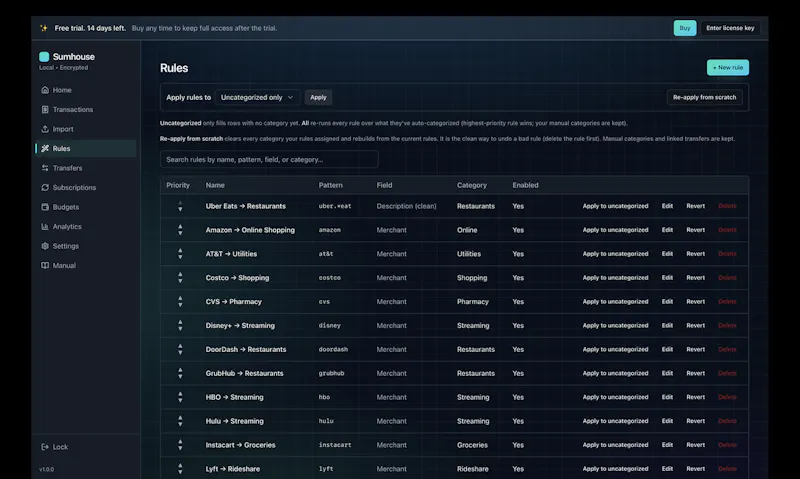Revert the Amazon rule
This screenshot has height=479, width=800.
(x=695, y=230)
